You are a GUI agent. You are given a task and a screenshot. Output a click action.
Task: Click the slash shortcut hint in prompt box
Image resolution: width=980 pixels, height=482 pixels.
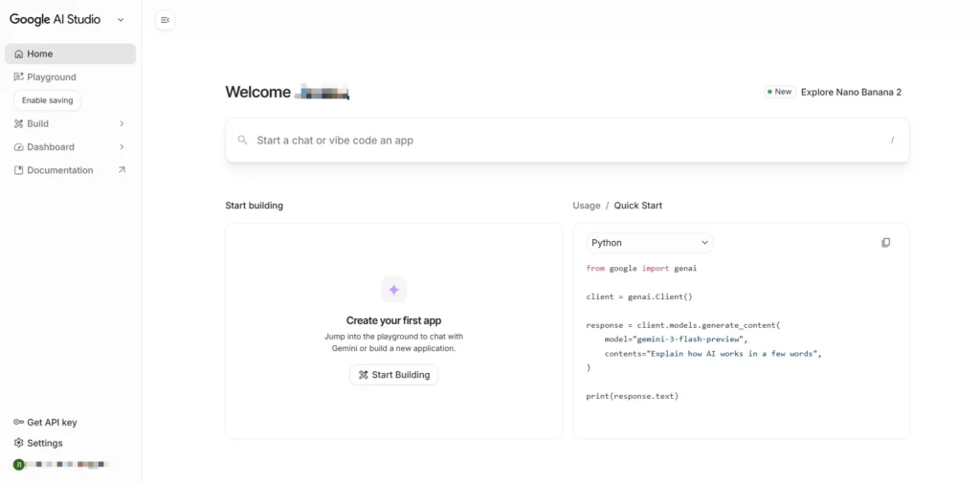[892, 140]
